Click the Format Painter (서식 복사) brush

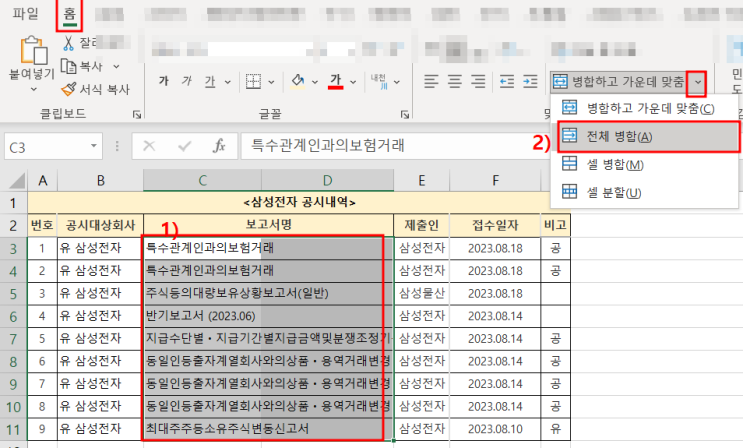point(69,89)
